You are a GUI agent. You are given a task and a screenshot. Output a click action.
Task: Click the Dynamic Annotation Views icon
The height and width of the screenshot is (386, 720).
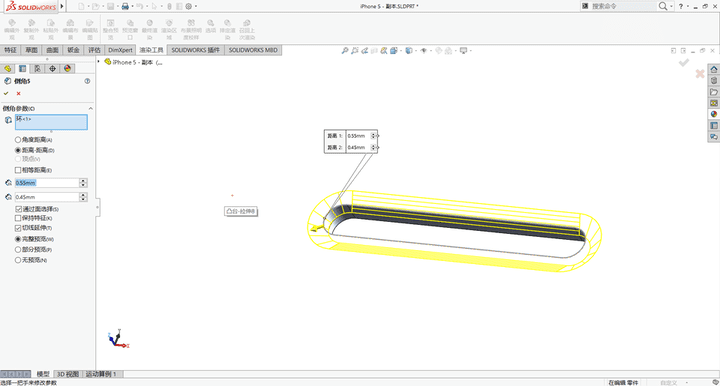coord(384,51)
